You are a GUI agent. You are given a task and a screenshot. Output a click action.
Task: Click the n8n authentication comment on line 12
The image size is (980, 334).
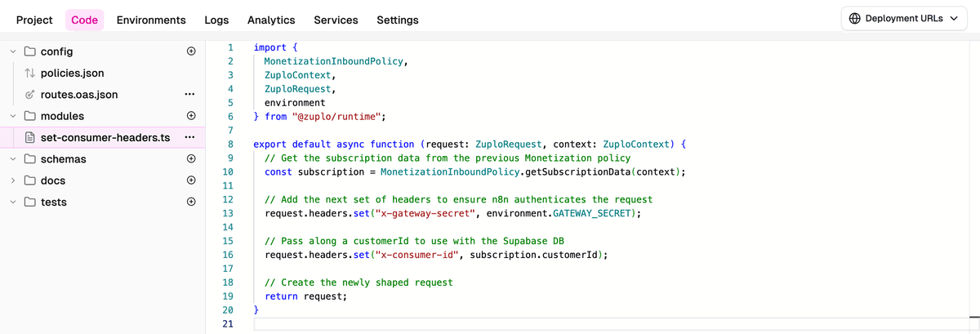(458, 199)
